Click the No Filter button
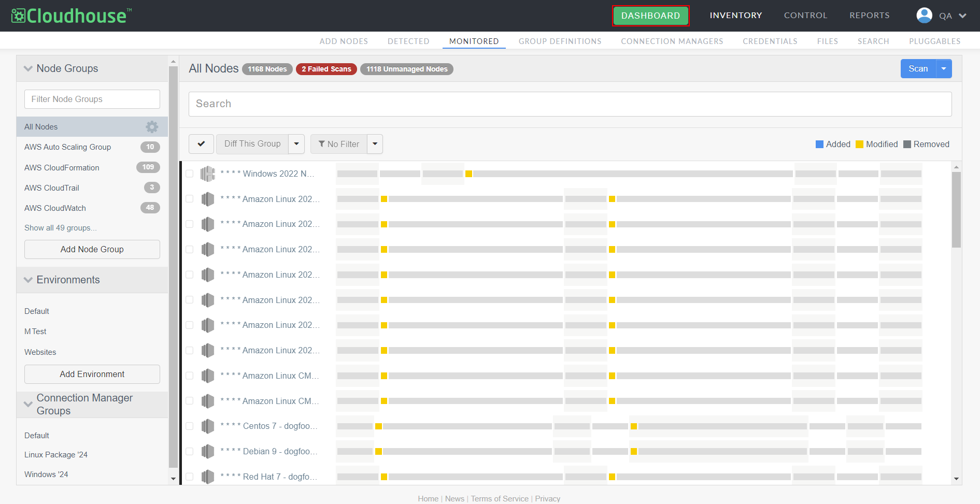Viewport: 980px width, 504px height. 339,144
